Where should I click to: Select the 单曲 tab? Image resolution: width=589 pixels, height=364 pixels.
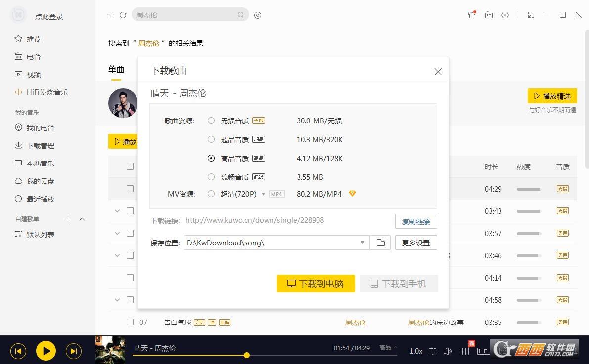(116, 70)
